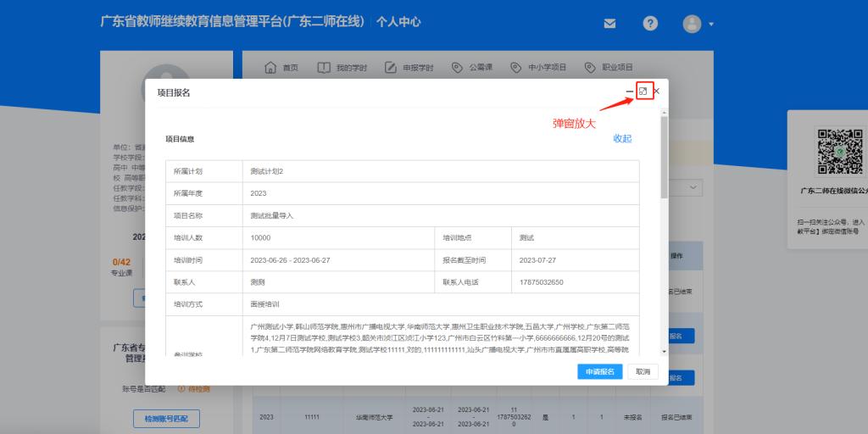Click the 申请报名 button

600,371
